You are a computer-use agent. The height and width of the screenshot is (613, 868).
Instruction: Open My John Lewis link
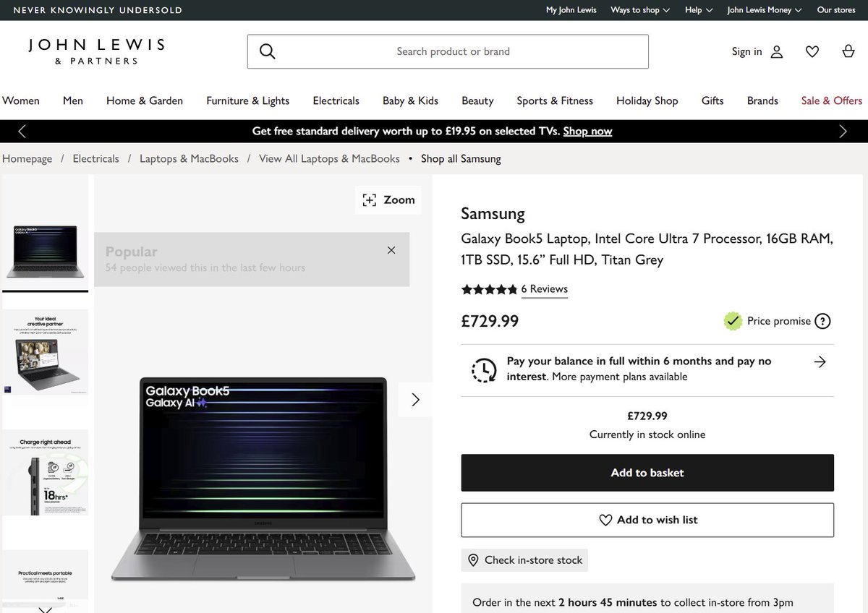click(x=571, y=10)
